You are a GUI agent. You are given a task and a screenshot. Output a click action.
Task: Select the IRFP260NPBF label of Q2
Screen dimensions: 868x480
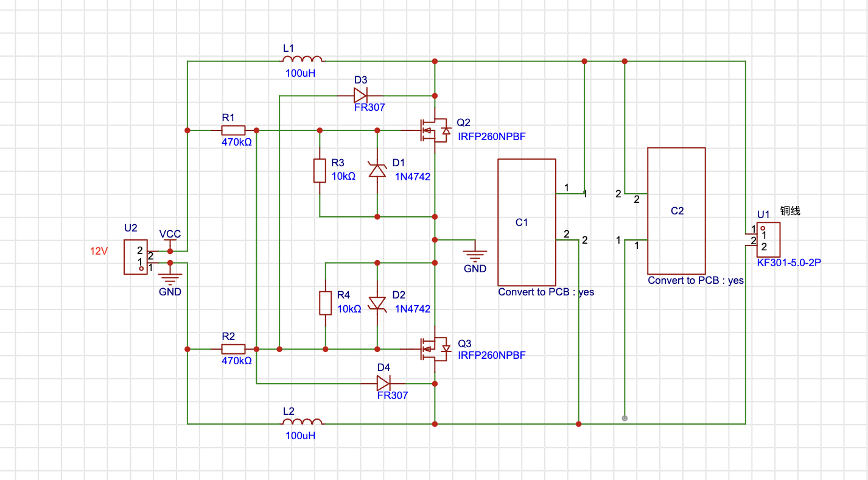(492, 136)
